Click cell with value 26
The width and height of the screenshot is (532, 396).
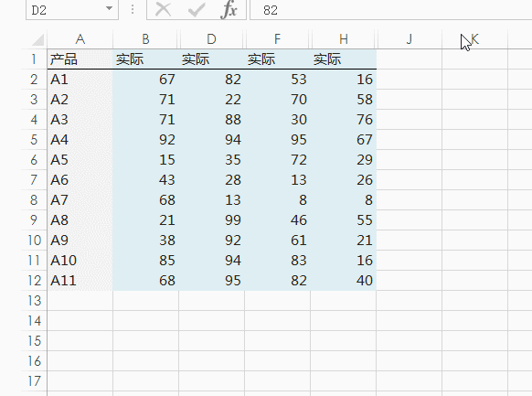(344, 180)
